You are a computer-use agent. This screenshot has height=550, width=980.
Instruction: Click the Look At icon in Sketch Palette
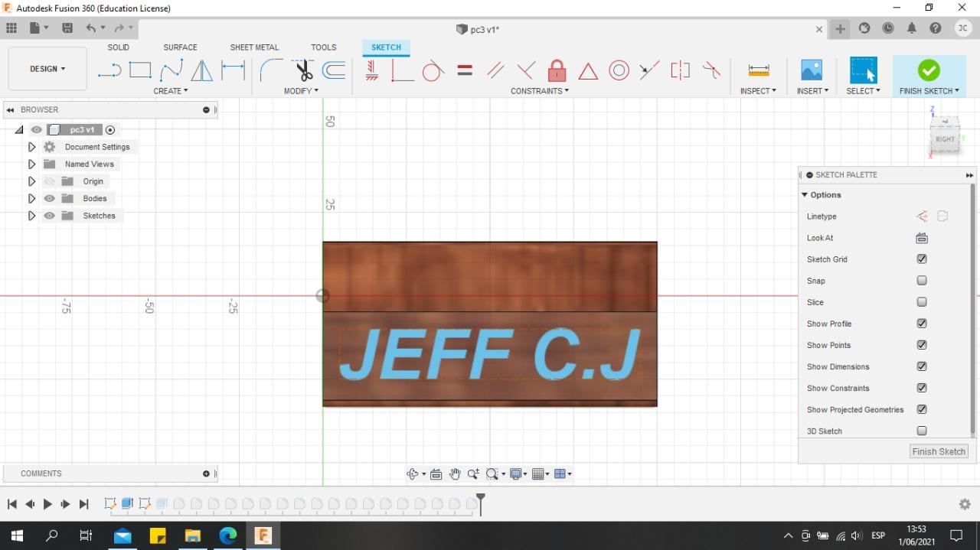click(x=922, y=238)
